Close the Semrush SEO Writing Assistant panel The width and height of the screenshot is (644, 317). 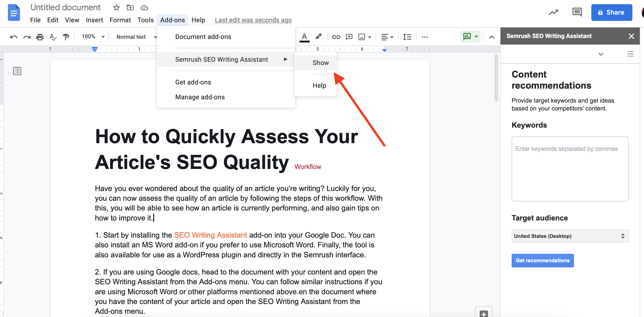631,36
